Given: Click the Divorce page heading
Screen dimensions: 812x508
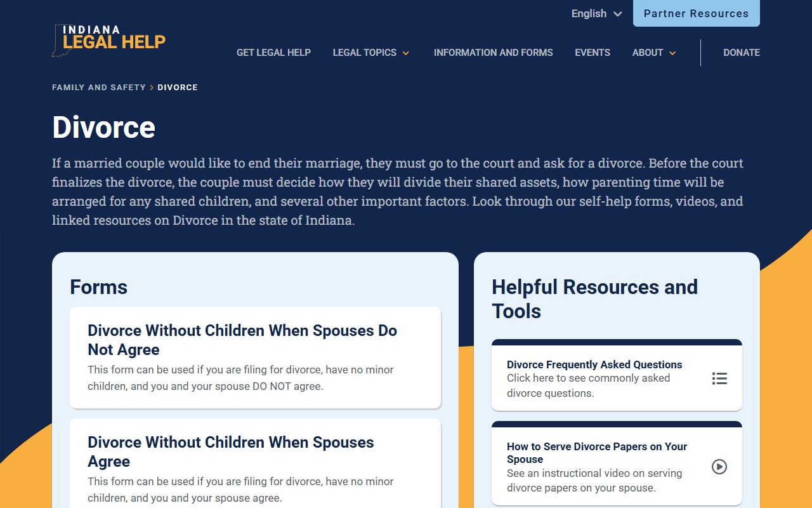Looking at the screenshot, I should pyautogui.click(x=103, y=127).
